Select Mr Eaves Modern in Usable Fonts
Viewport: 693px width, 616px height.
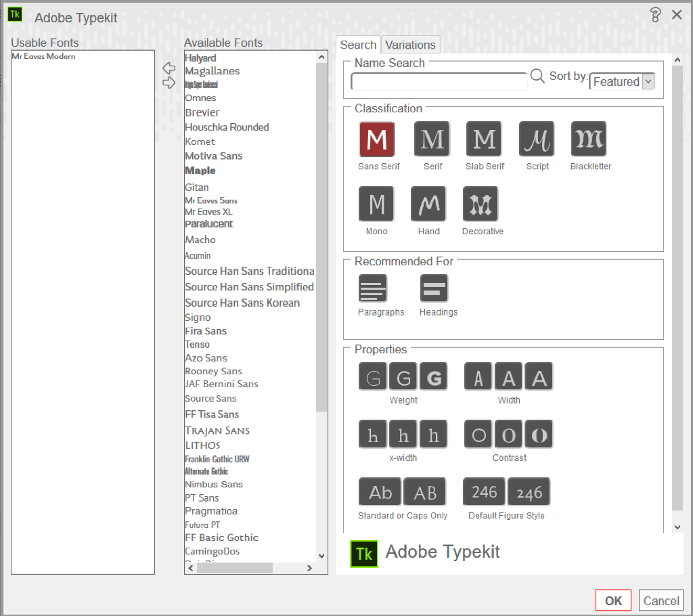click(x=43, y=56)
